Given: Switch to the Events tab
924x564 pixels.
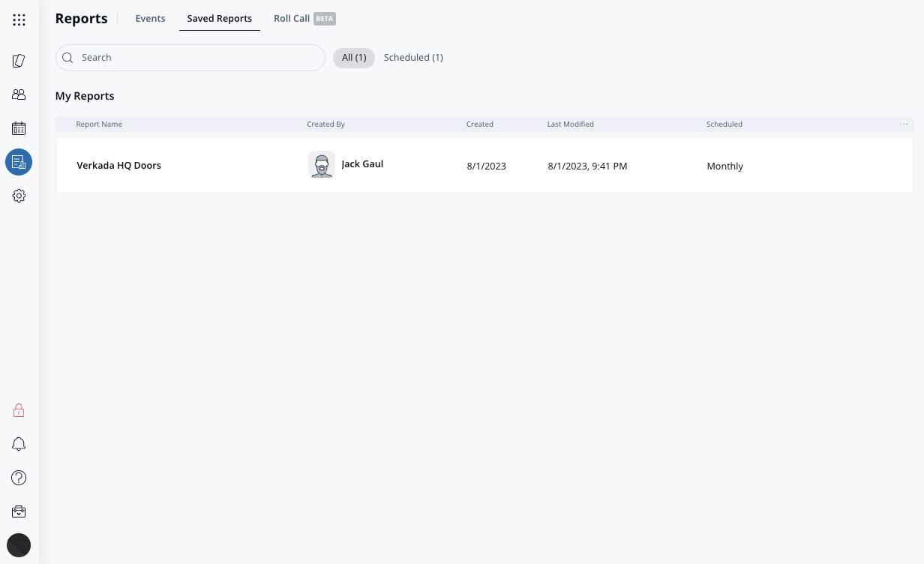Looking at the screenshot, I should pos(150,19).
